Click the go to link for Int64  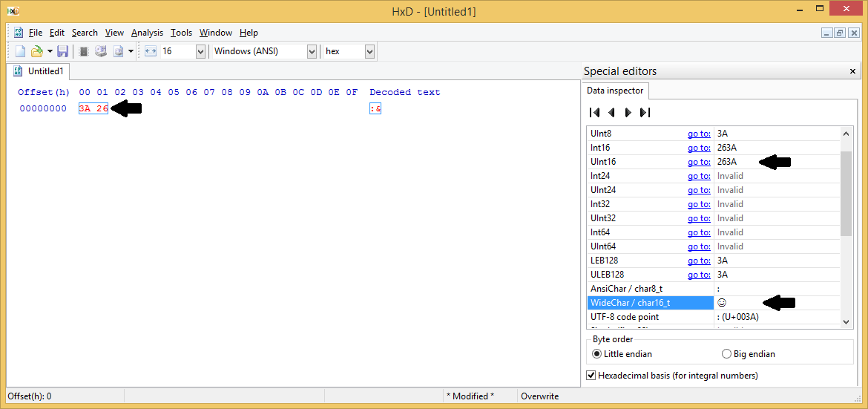(699, 232)
